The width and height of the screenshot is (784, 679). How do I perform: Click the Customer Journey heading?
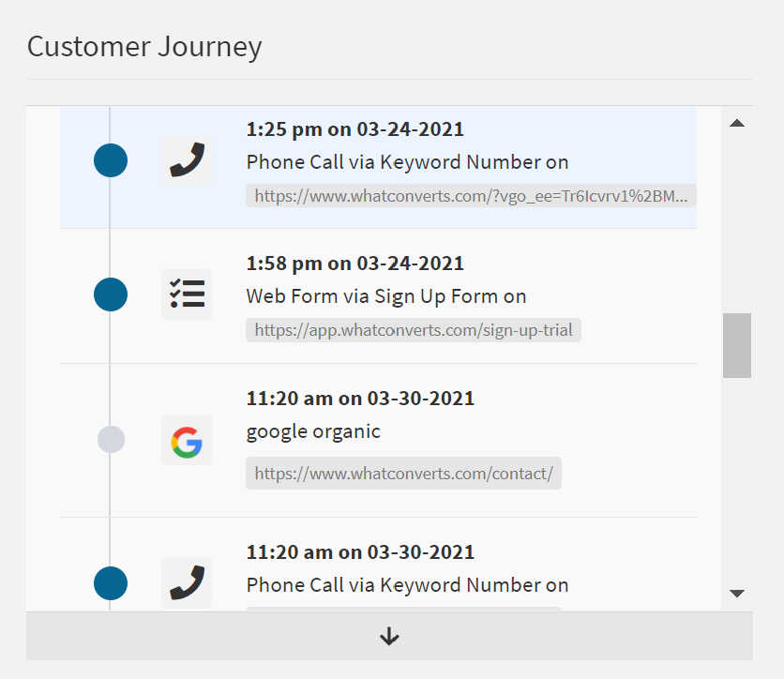(144, 46)
